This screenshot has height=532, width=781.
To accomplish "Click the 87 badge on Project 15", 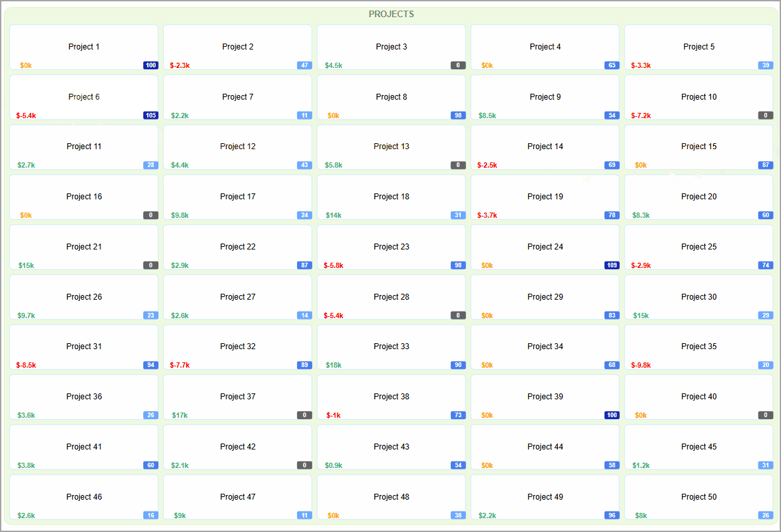I will pos(765,165).
